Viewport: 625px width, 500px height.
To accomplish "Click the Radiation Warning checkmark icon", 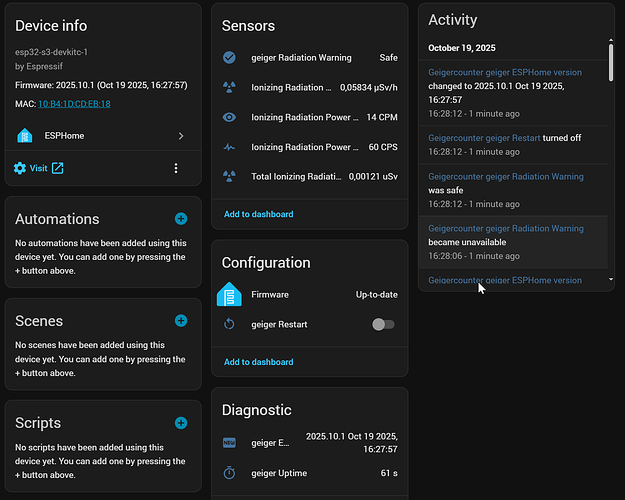I will click(x=229, y=57).
